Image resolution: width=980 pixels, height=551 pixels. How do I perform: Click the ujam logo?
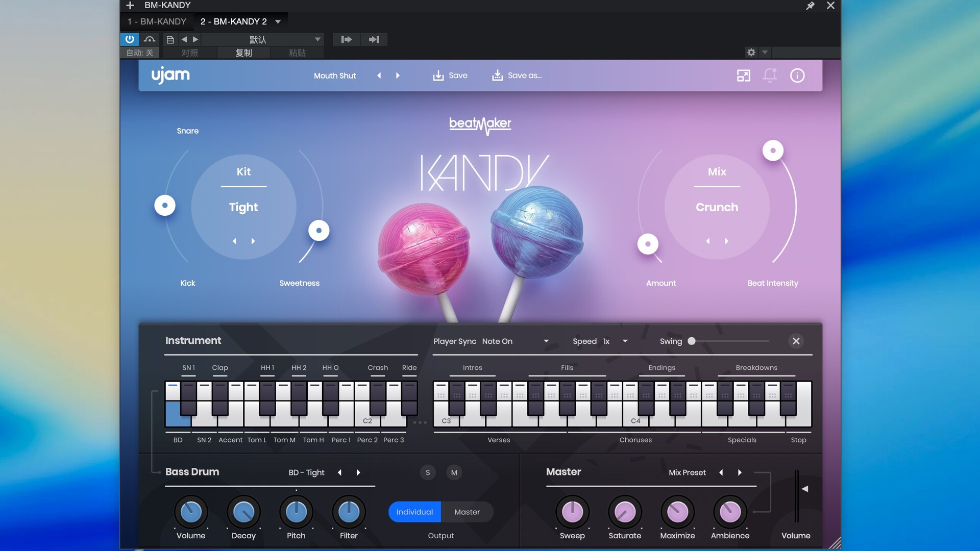170,76
